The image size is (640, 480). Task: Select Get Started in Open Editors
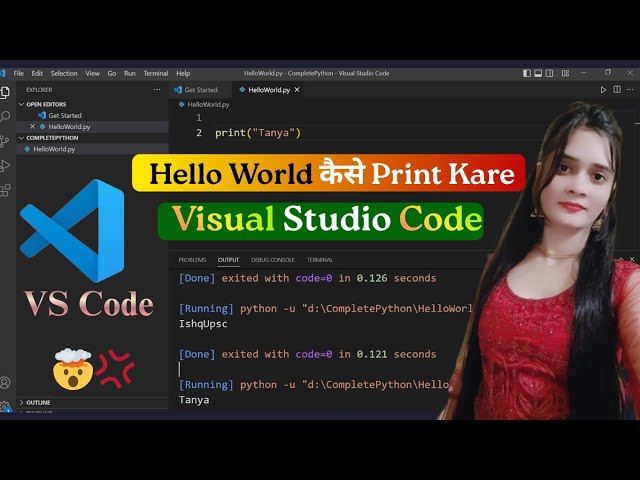[92, 116]
